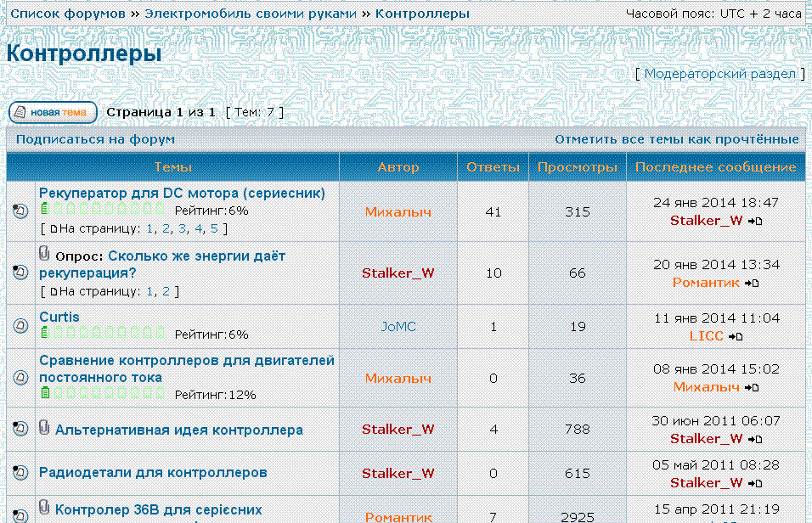Go to page 2 of the poll topic
This screenshot has width=812, height=523.
pos(166,291)
